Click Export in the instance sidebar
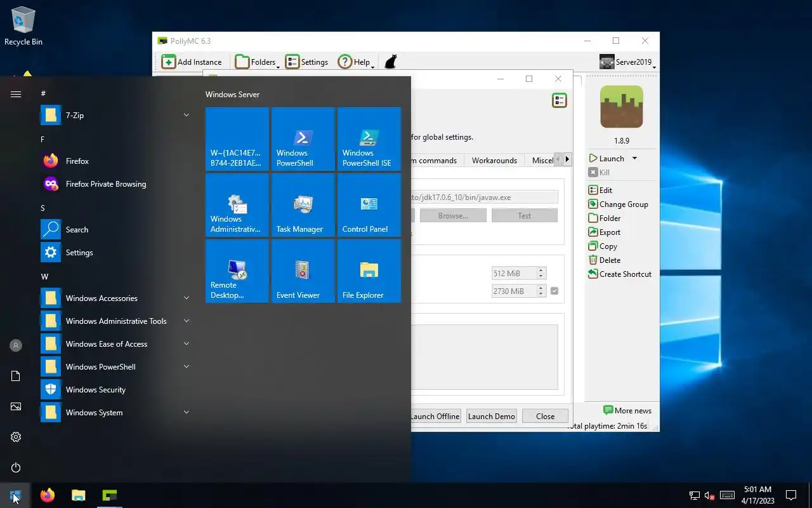The height and width of the screenshot is (508, 812). point(604,232)
